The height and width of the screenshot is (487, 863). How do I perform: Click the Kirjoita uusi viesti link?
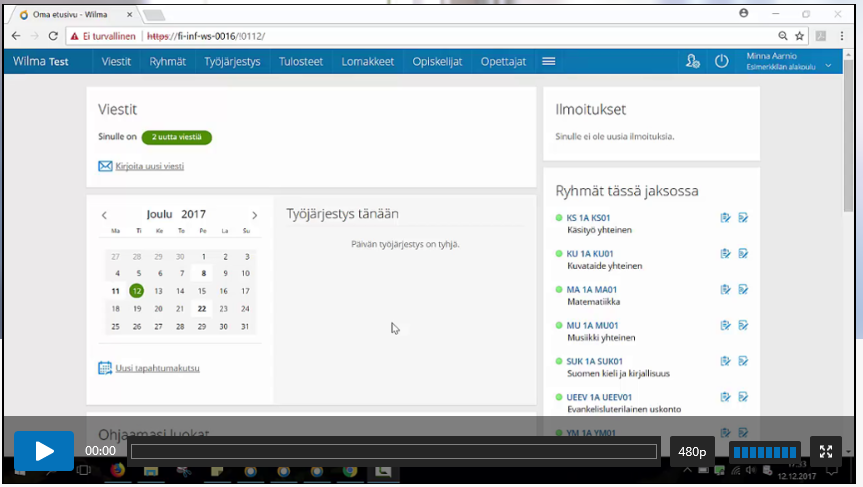click(x=149, y=166)
